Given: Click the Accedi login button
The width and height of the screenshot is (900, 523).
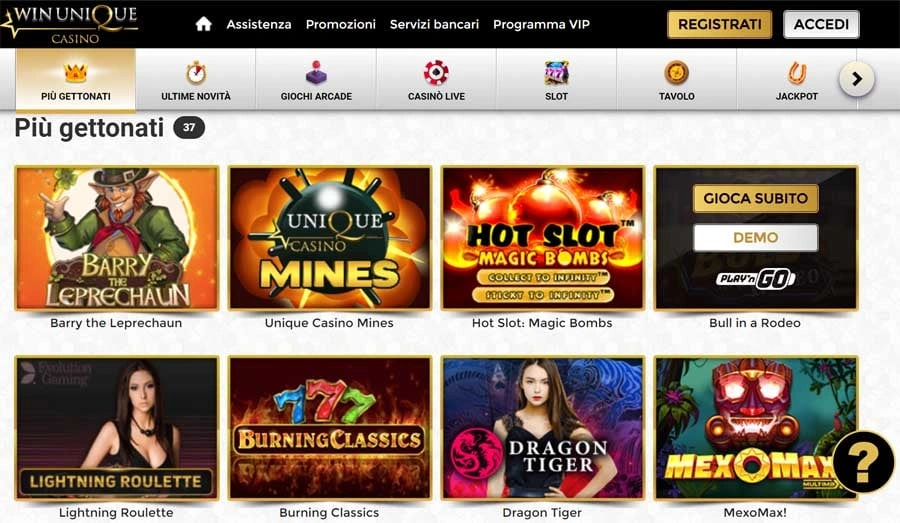Looking at the screenshot, I should [x=821, y=24].
